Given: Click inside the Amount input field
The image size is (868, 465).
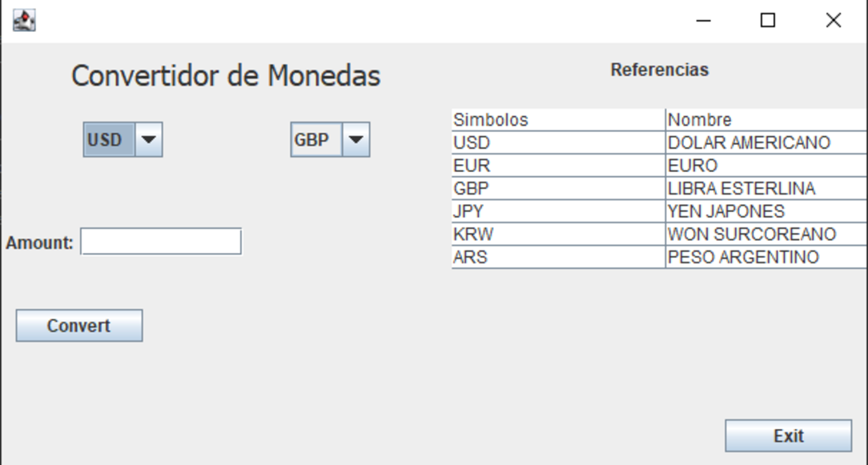Looking at the screenshot, I should [160, 241].
